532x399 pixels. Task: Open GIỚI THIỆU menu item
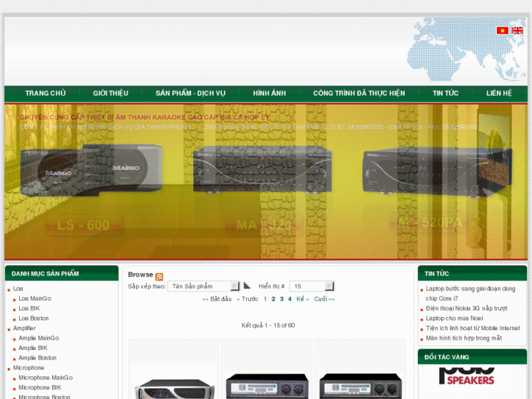pos(110,93)
